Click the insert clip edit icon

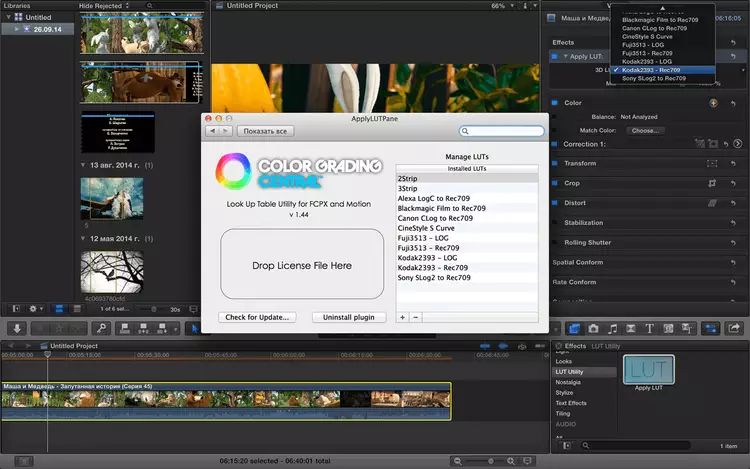143,328
